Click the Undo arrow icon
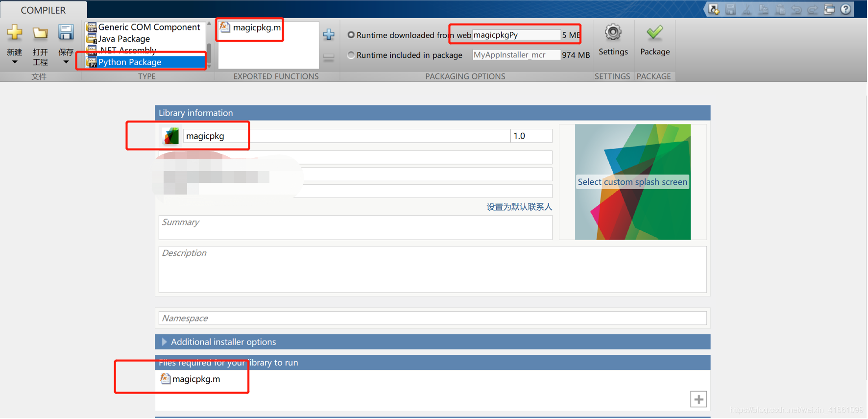The height and width of the screenshot is (419, 868). (x=796, y=9)
